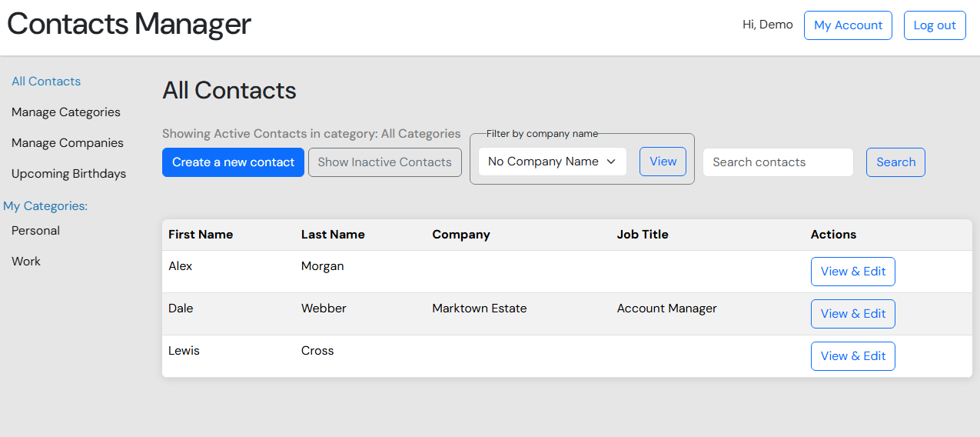Image resolution: width=980 pixels, height=437 pixels.
Task: Show Inactive Contacts
Action: (384, 162)
